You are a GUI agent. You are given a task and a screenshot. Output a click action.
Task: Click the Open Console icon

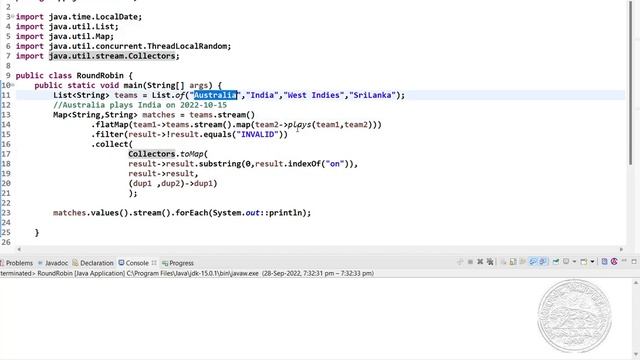584,262
